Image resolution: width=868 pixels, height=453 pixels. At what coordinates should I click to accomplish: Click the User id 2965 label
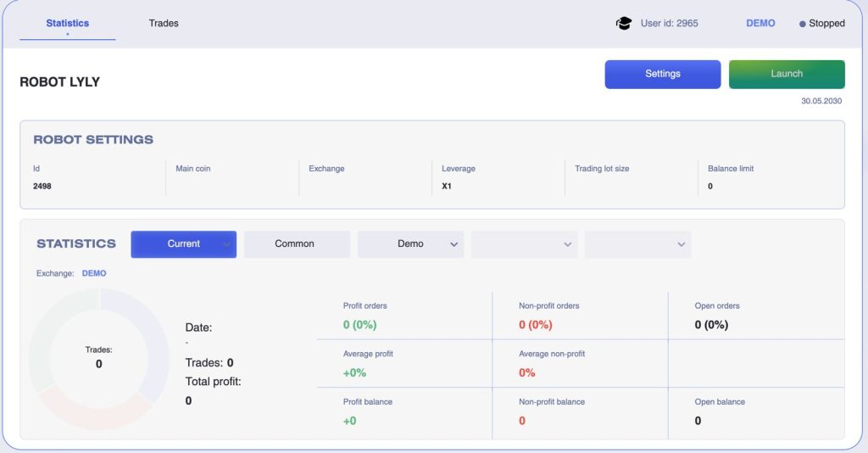click(x=669, y=24)
